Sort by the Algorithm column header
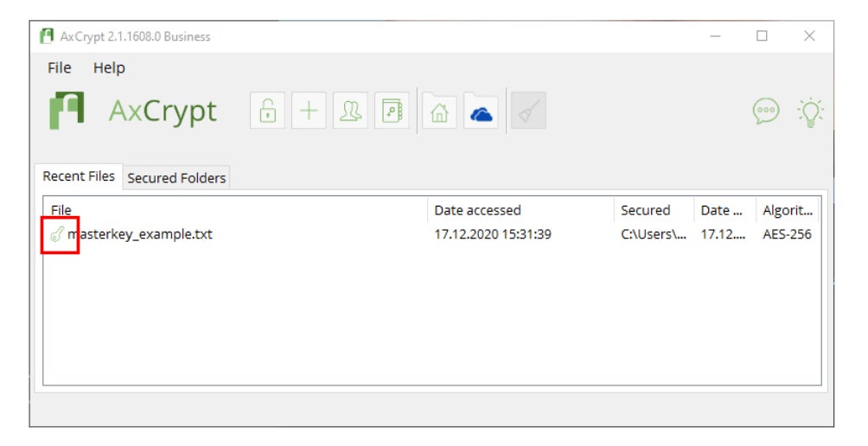 point(788,210)
